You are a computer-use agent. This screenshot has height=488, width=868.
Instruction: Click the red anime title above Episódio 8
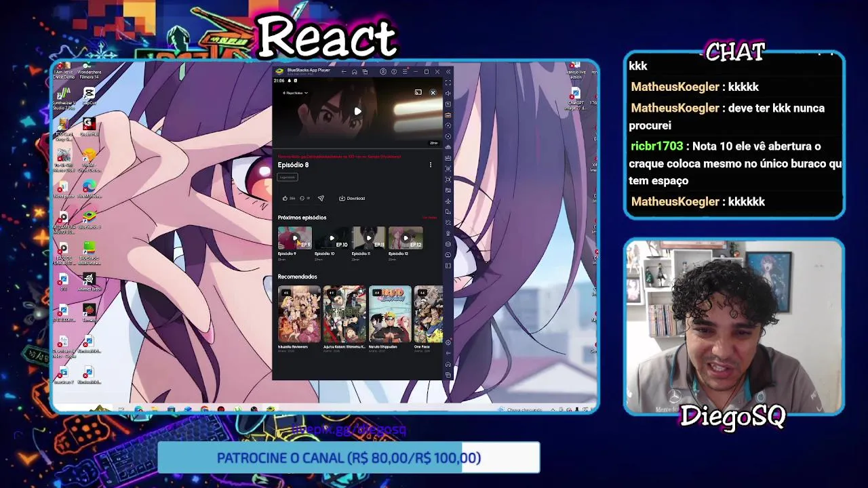(339, 157)
